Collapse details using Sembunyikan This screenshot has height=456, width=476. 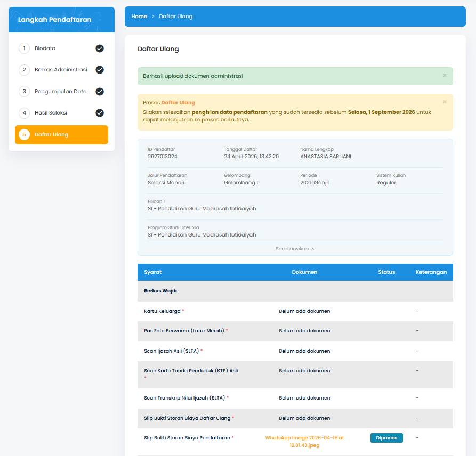(x=295, y=249)
